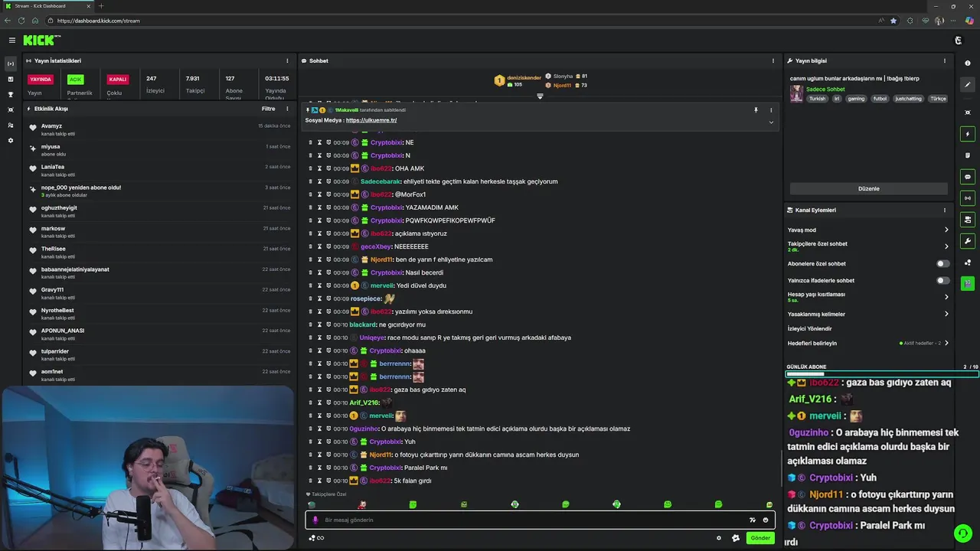Click the gaming tag
The width and height of the screenshot is (980, 551).
856,99
